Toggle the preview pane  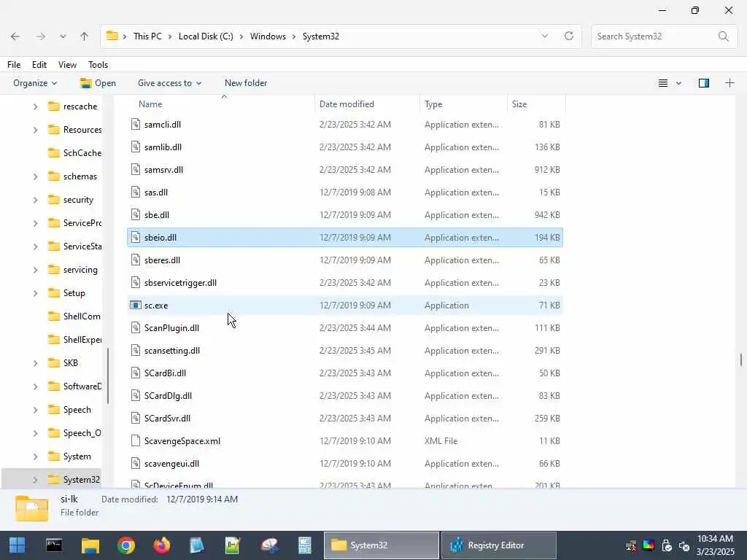(x=704, y=83)
